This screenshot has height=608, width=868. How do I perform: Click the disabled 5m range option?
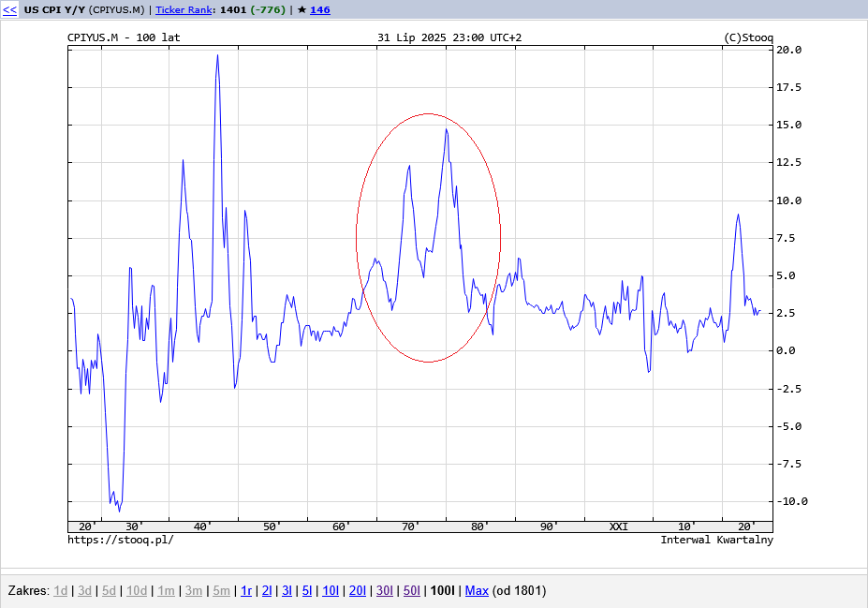[x=221, y=591]
